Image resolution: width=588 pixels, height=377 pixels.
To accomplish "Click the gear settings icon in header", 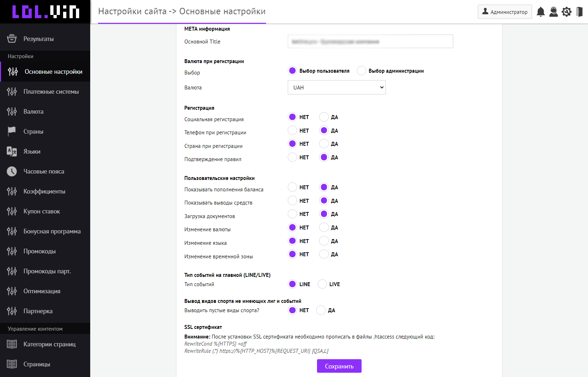I will coord(567,12).
